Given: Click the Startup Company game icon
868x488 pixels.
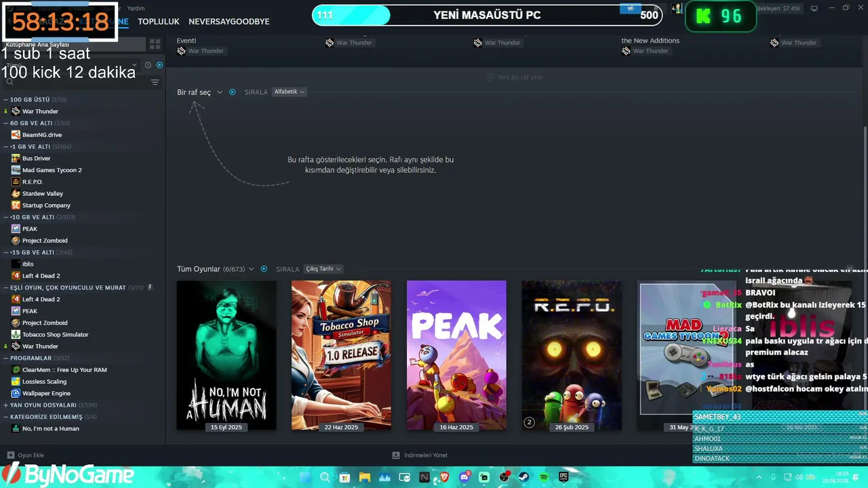Looking at the screenshot, I should pos(16,205).
